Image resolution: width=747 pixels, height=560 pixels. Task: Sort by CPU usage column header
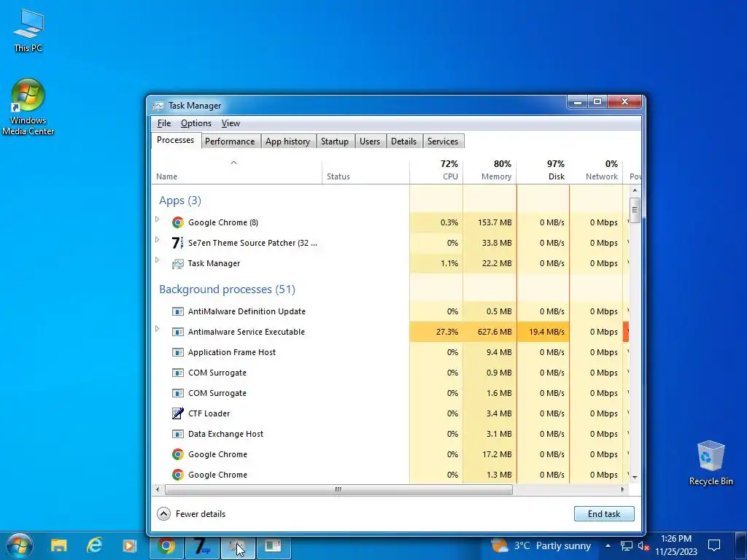pos(436,171)
